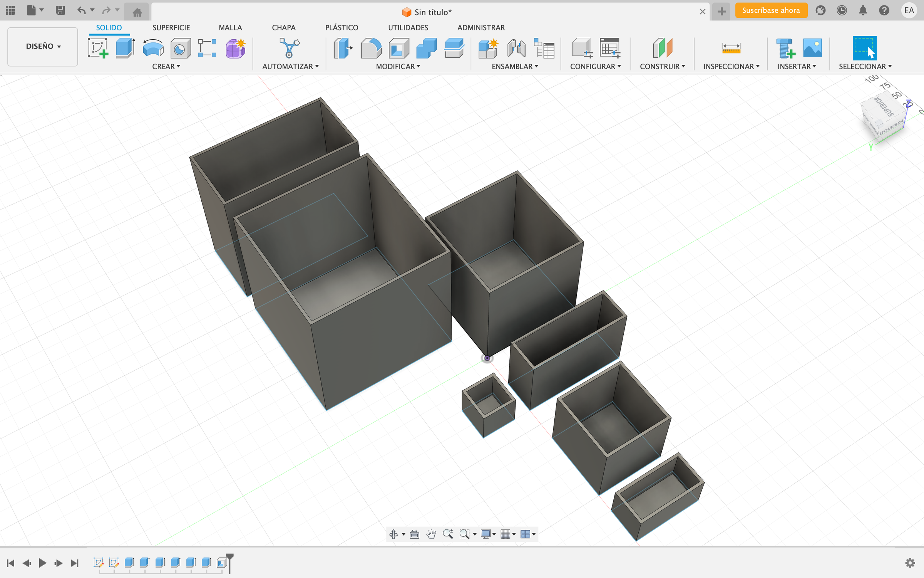Image resolution: width=924 pixels, height=578 pixels.
Task: Expand the CREAR menu
Action: (166, 66)
